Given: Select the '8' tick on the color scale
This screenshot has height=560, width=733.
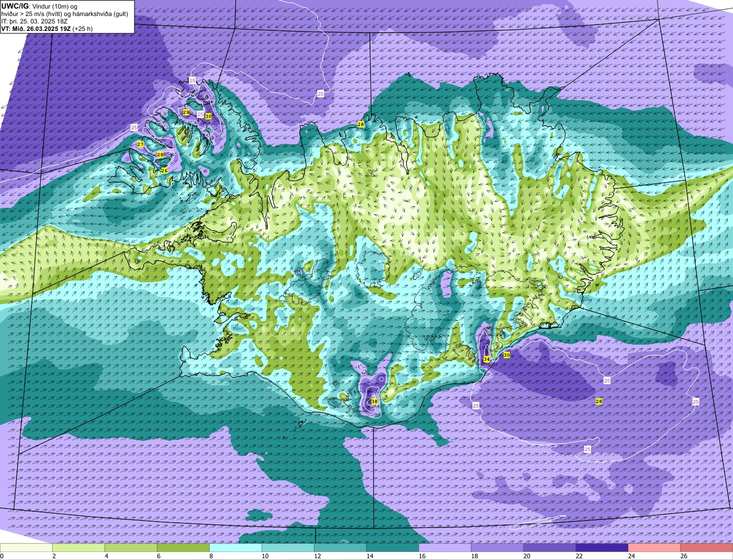Looking at the screenshot, I should tap(210, 556).
